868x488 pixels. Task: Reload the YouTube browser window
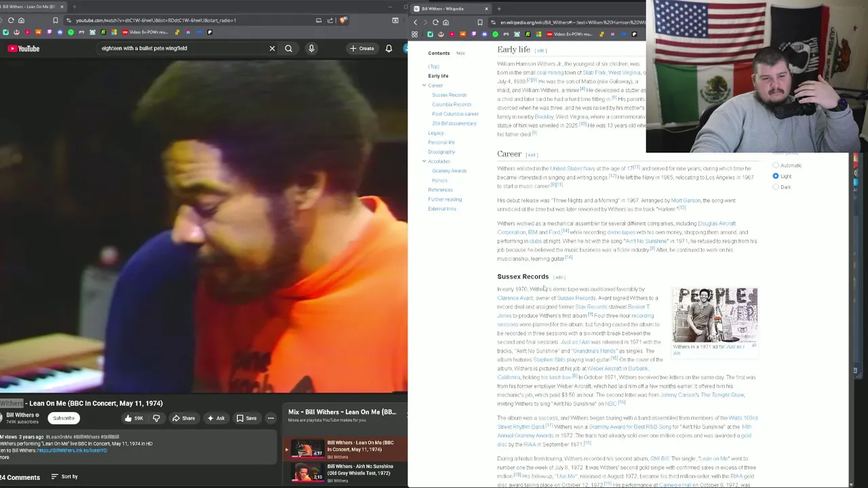click(x=11, y=20)
